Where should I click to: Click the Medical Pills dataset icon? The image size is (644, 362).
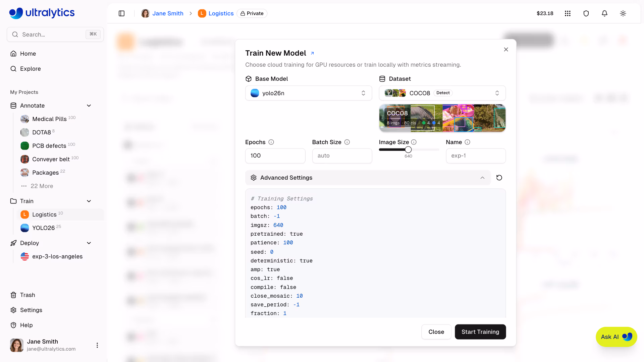click(24, 119)
